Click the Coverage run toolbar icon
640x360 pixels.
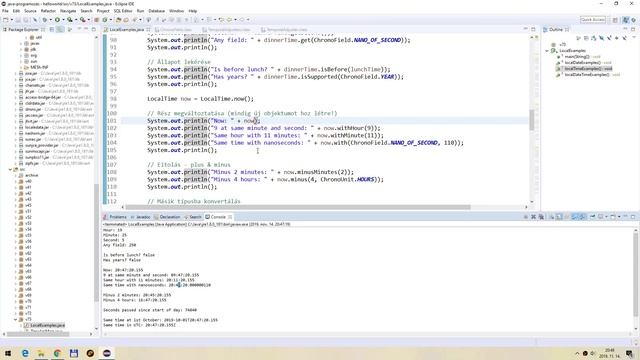pos(70,20)
